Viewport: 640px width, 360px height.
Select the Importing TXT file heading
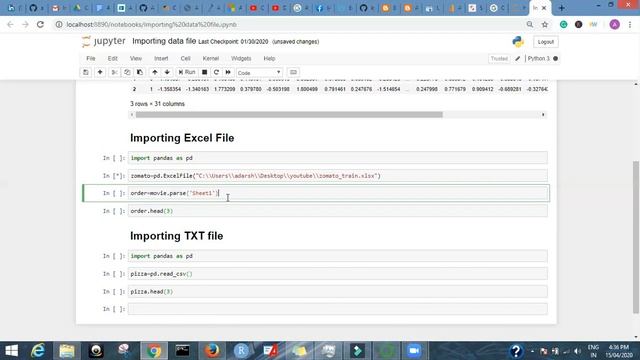pyautogui.click(x=177, y=236)
